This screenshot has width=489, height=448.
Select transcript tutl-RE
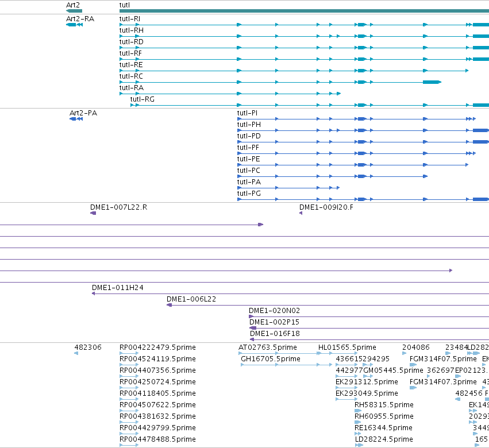pyautogui.click(x=131, y=65)
